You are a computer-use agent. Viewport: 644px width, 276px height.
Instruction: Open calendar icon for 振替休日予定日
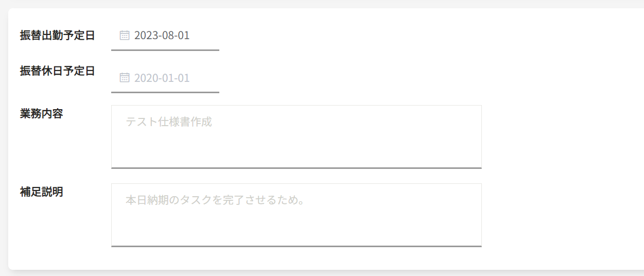tap(124, 78)
